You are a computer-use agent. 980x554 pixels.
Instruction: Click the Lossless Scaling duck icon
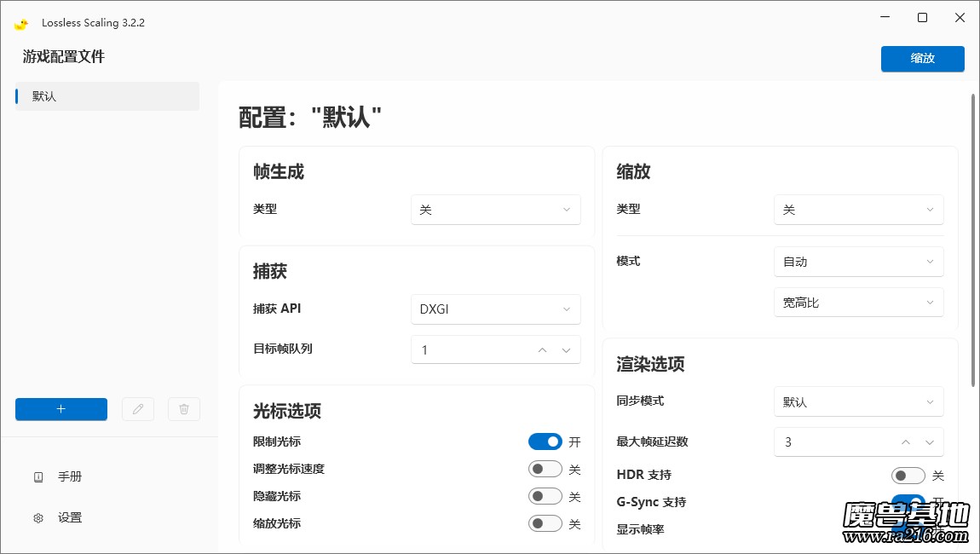[x=21, y=23]
